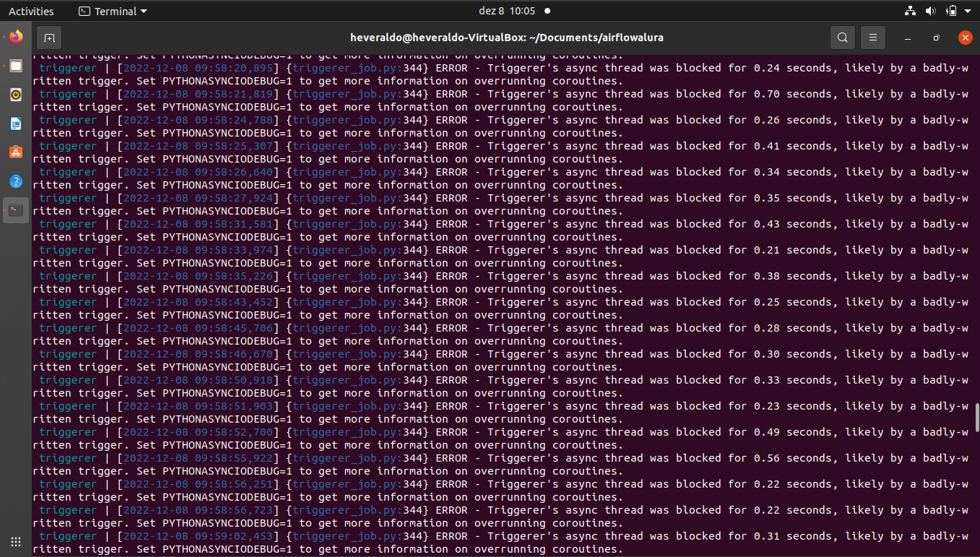Screen dimensions: 980x557
Task: Click triggerer_job.py:344 in the 09:58:33,974 line
Action: (x=357, y=250)
